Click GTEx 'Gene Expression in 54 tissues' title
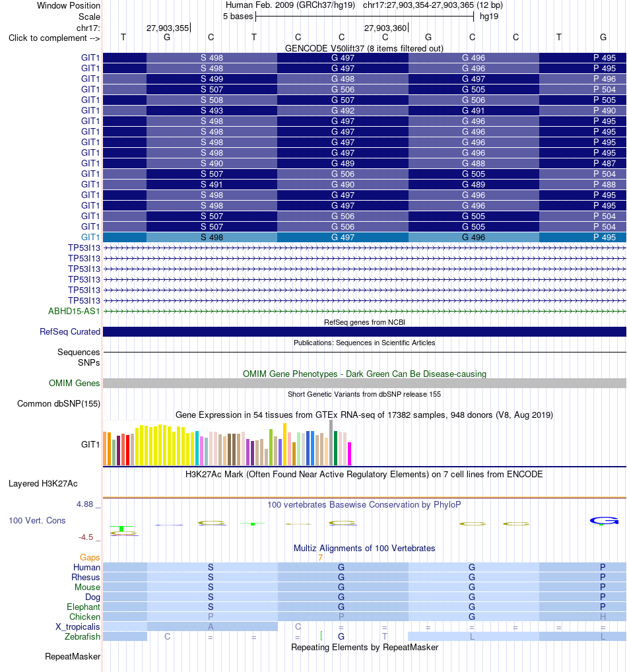 [364, 415]
